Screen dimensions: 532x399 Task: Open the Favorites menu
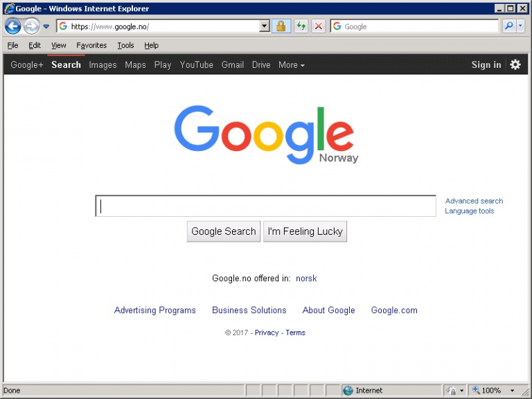tap(91, 45)
